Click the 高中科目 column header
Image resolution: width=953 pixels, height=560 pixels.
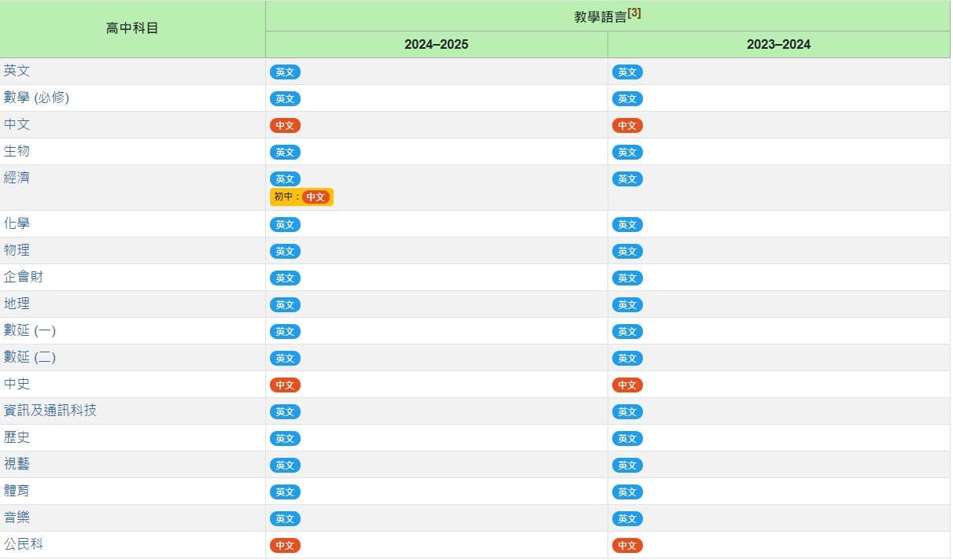coord(132,28)
